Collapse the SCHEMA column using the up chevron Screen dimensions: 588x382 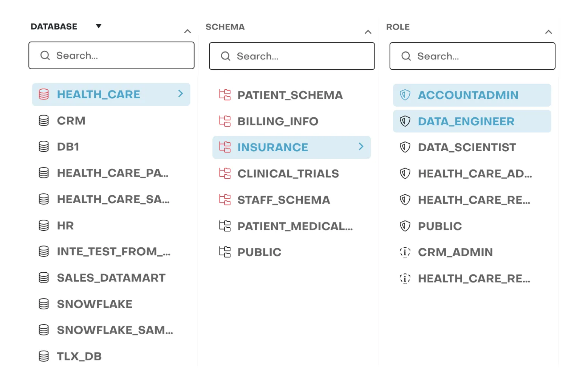click(368, 32)
